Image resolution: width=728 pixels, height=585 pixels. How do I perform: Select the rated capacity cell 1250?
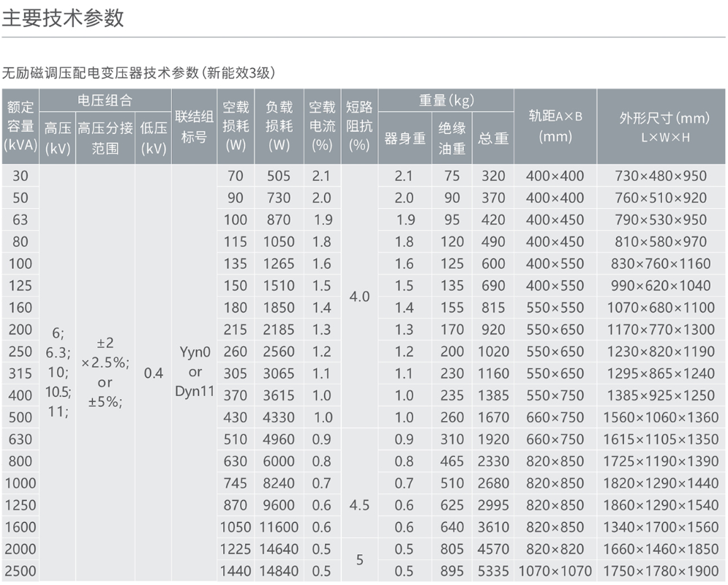(20, 505)
